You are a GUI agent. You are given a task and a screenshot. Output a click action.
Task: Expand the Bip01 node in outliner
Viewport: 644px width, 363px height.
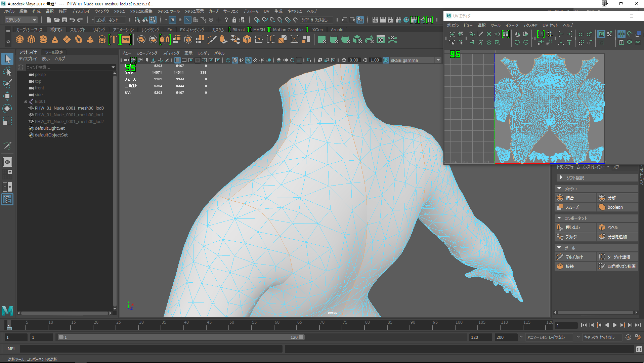[25, 101]
